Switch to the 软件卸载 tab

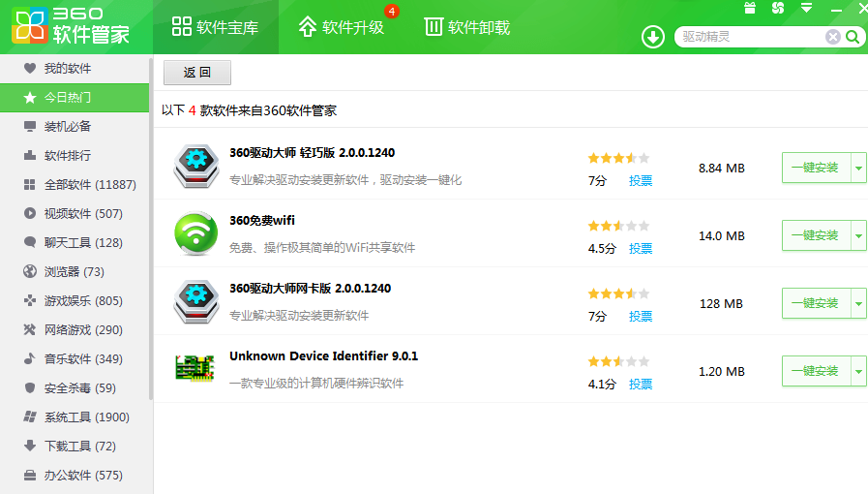(x=467, y=27)
